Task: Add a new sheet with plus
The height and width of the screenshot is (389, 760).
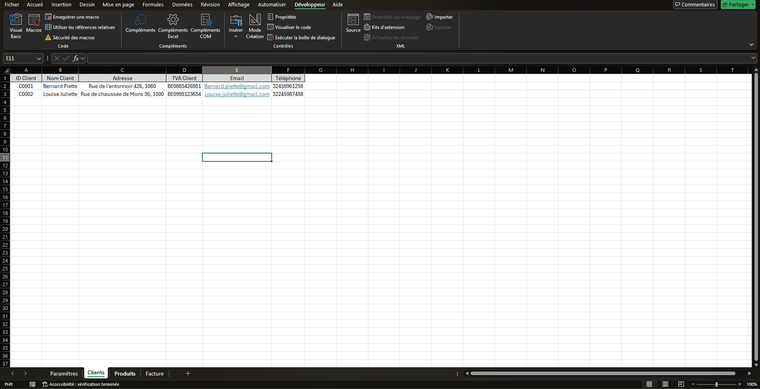Action: pos(188,373)
